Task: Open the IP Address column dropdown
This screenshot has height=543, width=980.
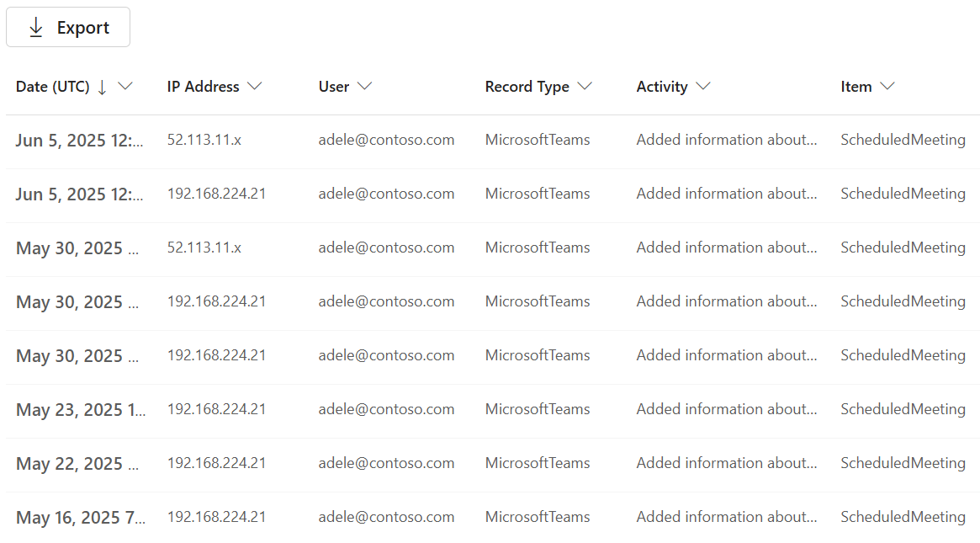Action: point(254,86)
